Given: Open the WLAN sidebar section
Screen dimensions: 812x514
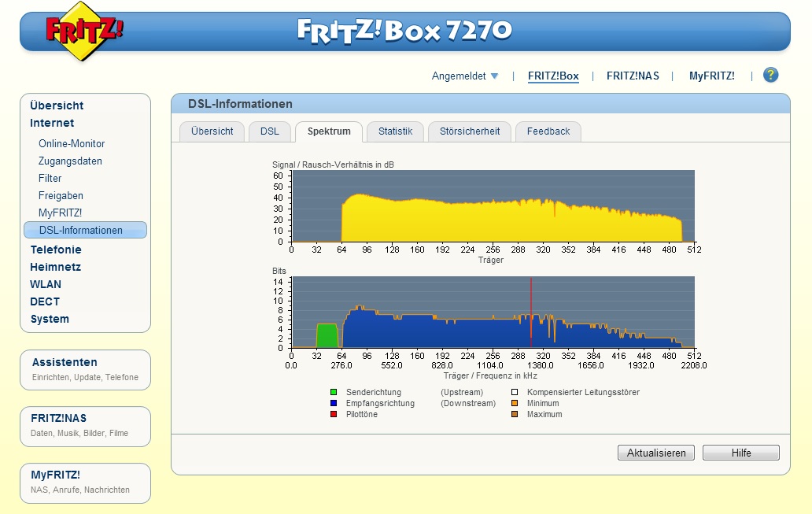Looking at the screenshot, I should click(x=46, y=284).
